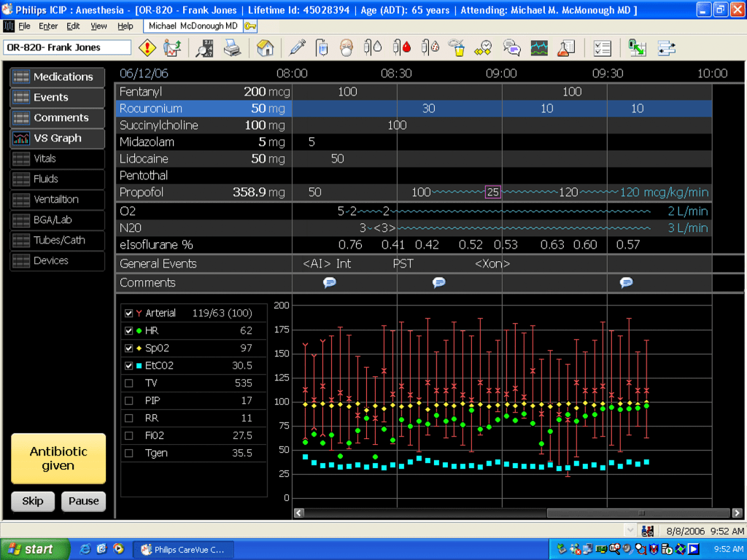Click the vital signs monitor waveform icon
This screenshot has width=747, height=560.
(x=538, y=48)
